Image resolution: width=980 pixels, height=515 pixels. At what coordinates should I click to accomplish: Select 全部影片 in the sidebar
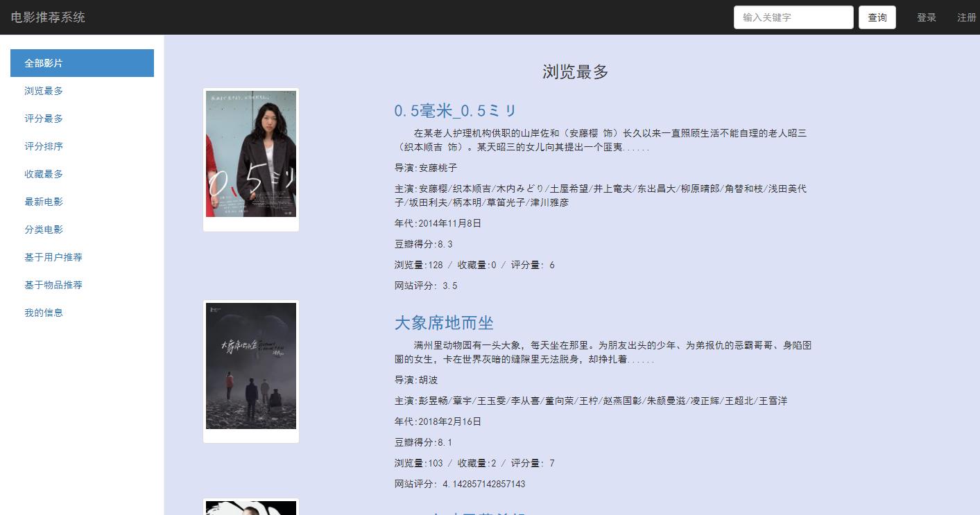point(82,63)
